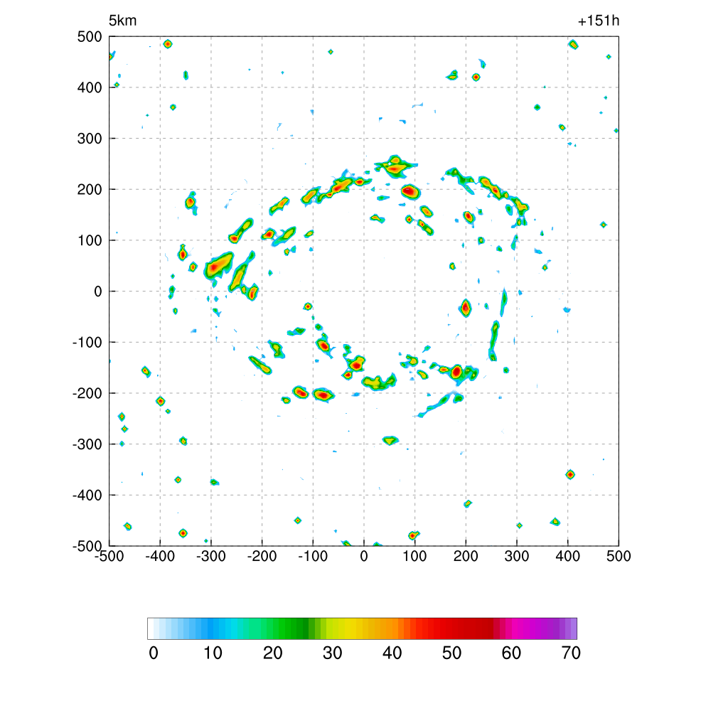The width and height of the screenshot is (728, 728).
Task: Click the x-axis tick label -400
Action: pyautogui.click(x=160, y=556)
